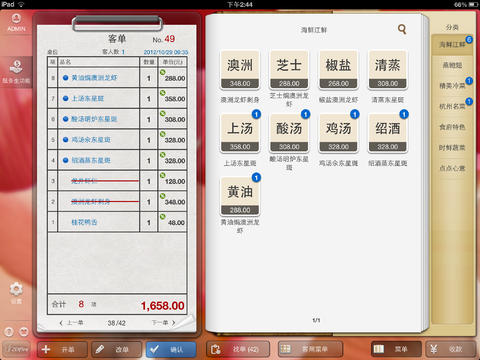Screen dimensions: 480x360
Task: Click the order total 1,658.00
Action: coord(163,306)
